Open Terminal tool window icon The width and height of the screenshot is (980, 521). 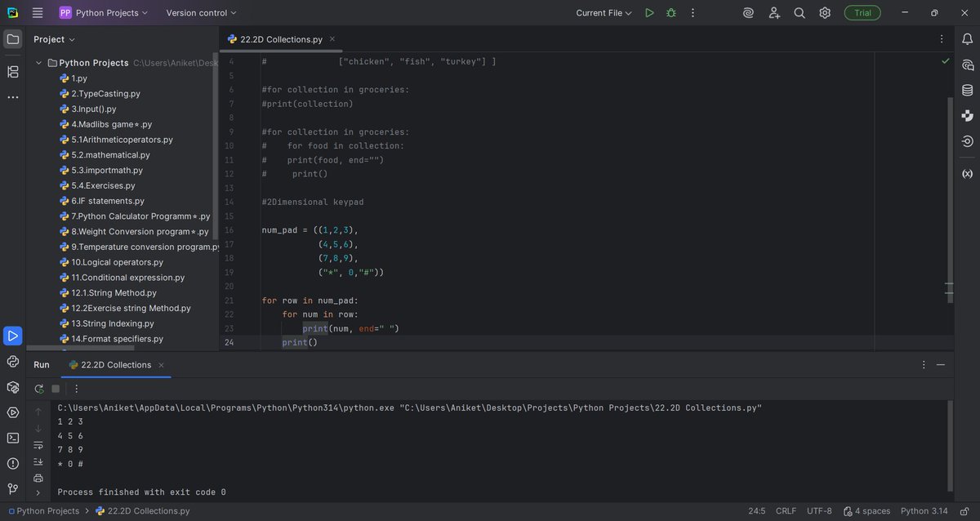[x=13, y=438]
